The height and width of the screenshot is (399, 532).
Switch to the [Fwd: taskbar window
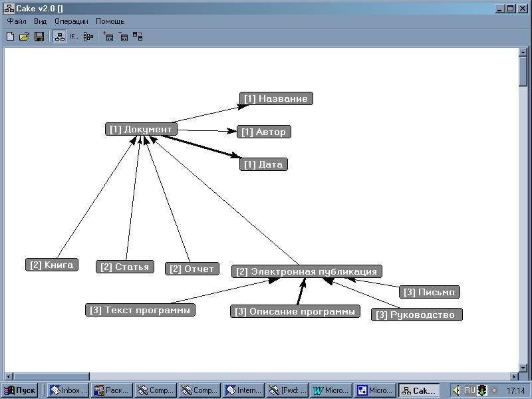pos(287,390)
